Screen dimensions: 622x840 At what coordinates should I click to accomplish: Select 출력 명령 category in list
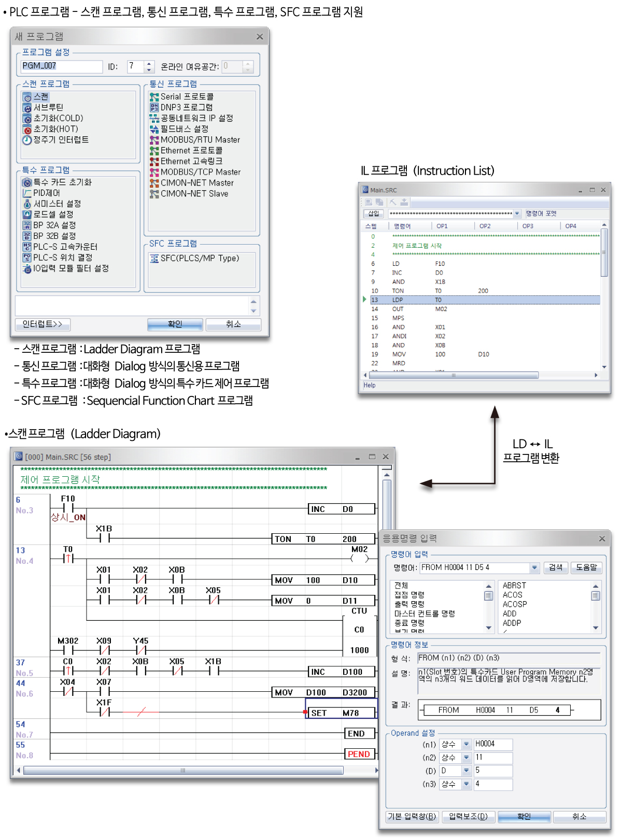(409, 604)
